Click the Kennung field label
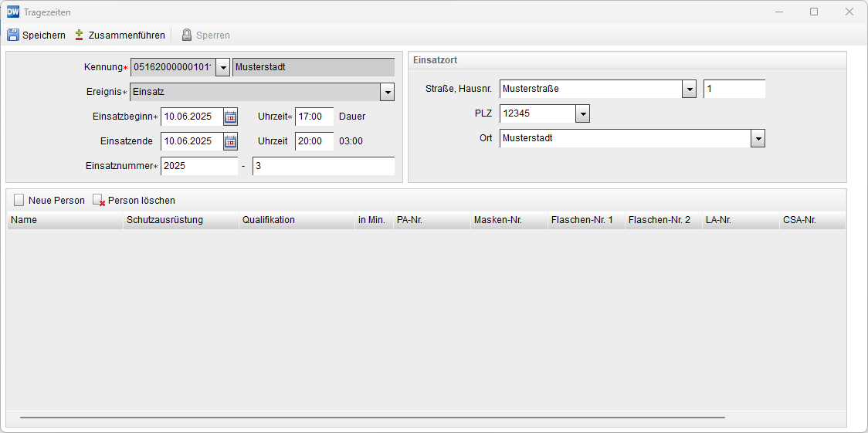This screenshot has height=433, width=868. click(x=103, y=67)
